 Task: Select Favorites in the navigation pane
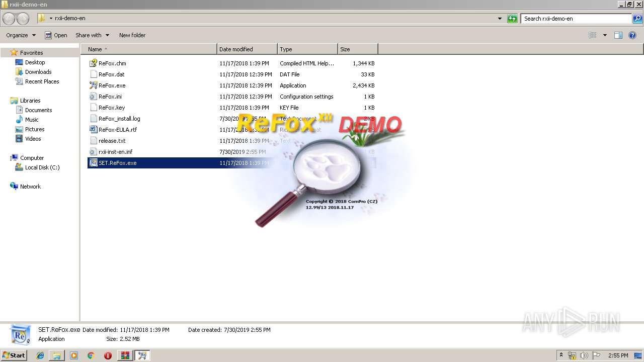tap(31, 53)
